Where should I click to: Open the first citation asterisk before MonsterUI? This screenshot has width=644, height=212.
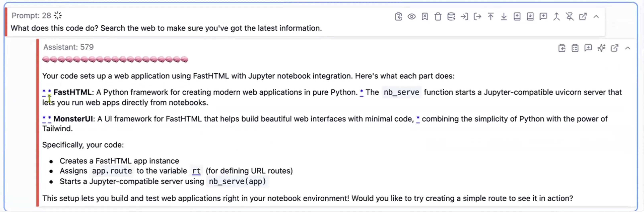pyautogui.click(x=44, y=119)
